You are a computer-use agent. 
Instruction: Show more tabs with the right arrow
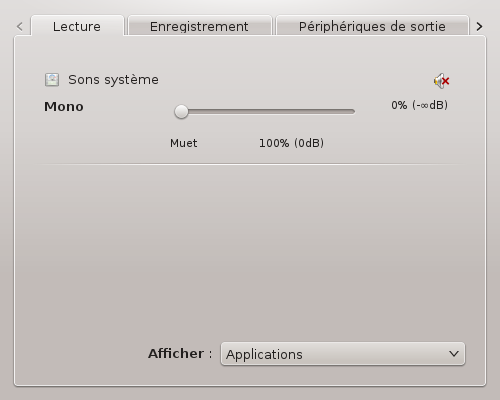pos(479,26)
